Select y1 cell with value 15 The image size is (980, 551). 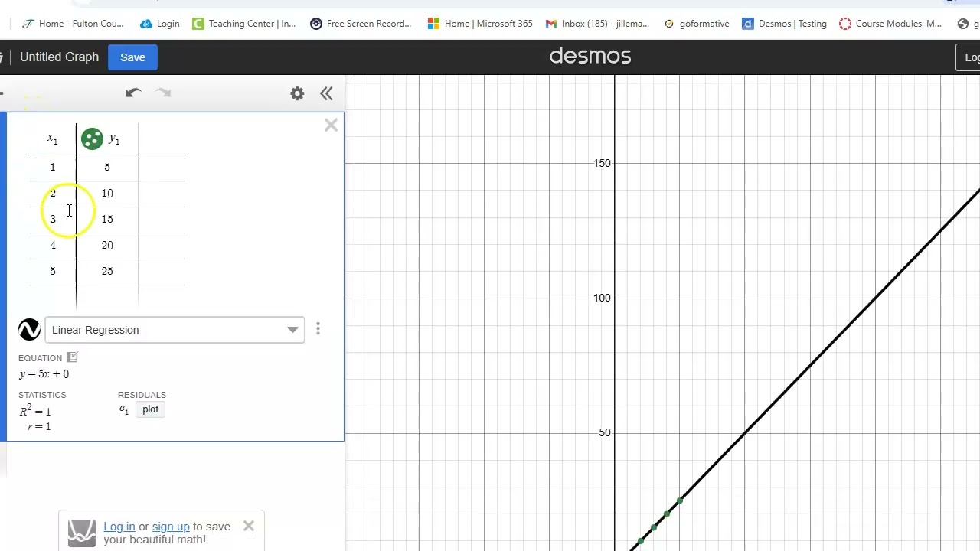click(x=107, y=219)
